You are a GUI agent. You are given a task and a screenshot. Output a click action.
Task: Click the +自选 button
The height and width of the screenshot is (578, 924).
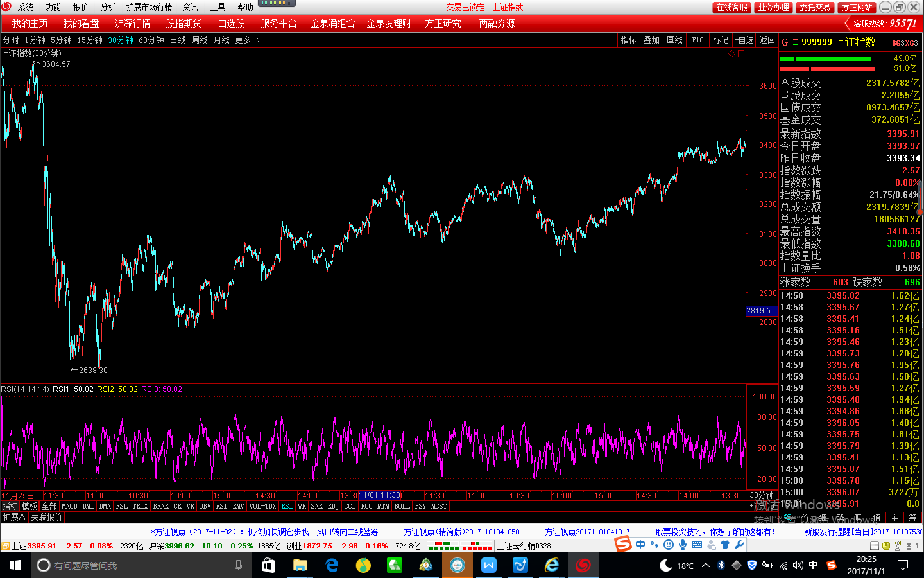pyautogui.click(x=744, y=40)
